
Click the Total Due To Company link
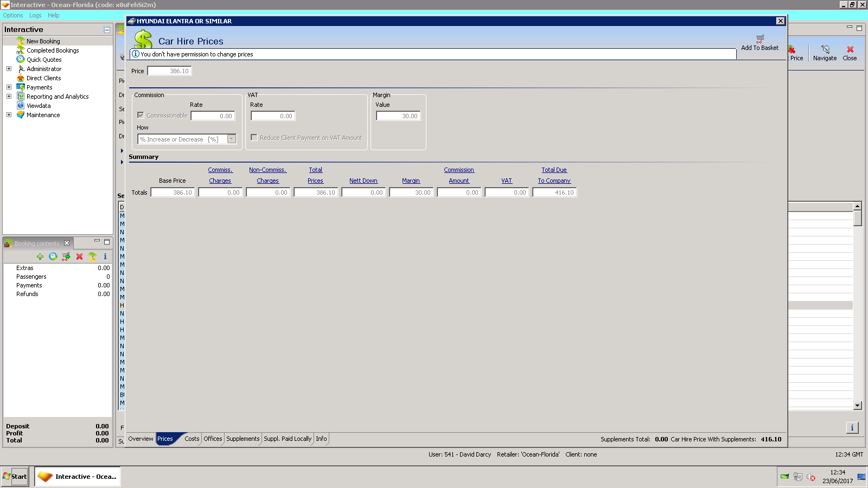554,175
